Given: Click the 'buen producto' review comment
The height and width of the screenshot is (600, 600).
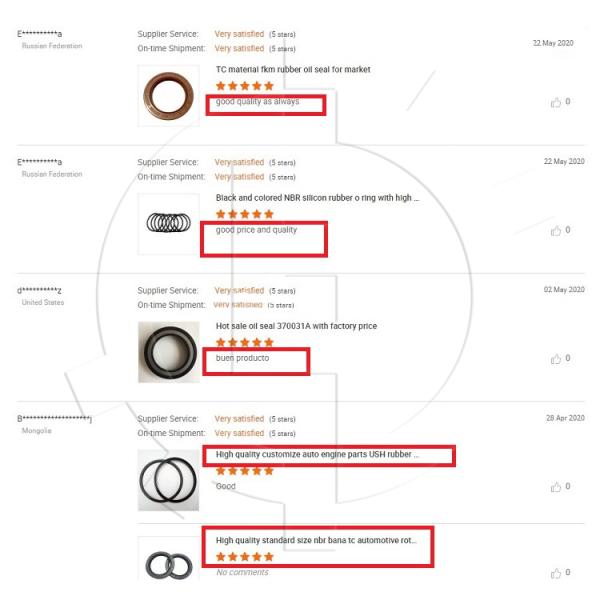Looking at the screenshot, I should pos(242,358).
